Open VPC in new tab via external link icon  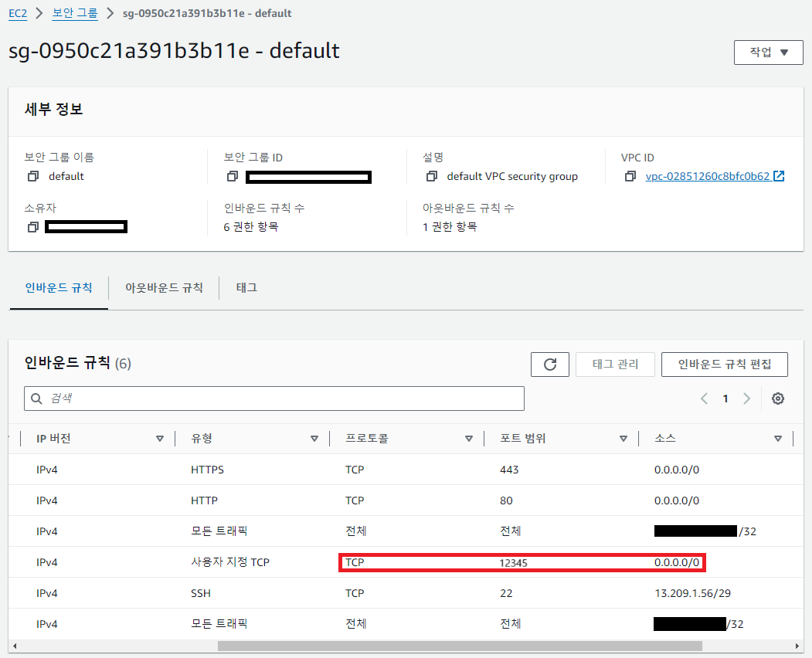778,175
